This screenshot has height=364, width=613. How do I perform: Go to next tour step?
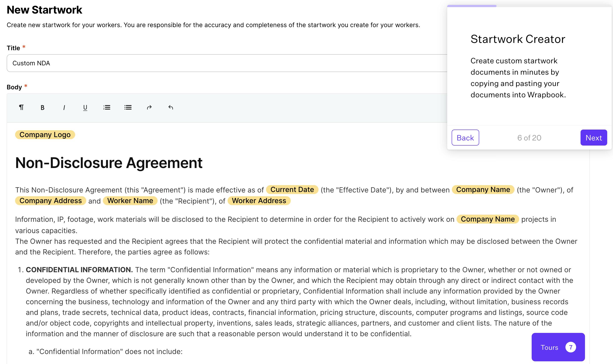pos(593,138)
